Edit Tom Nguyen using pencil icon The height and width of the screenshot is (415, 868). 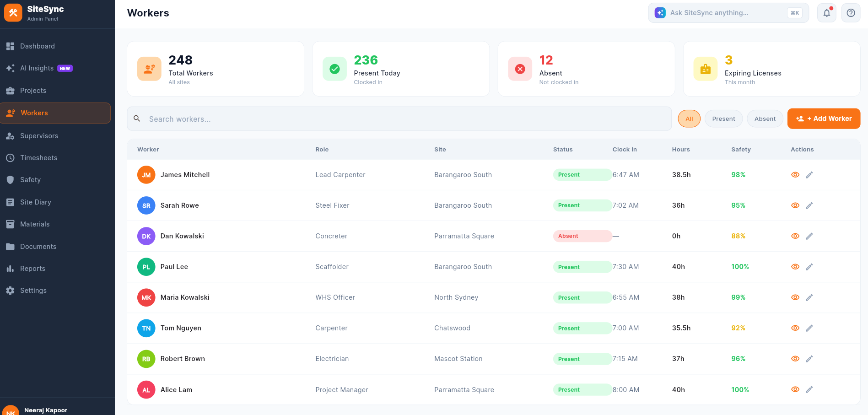click(x=809, y=328)
